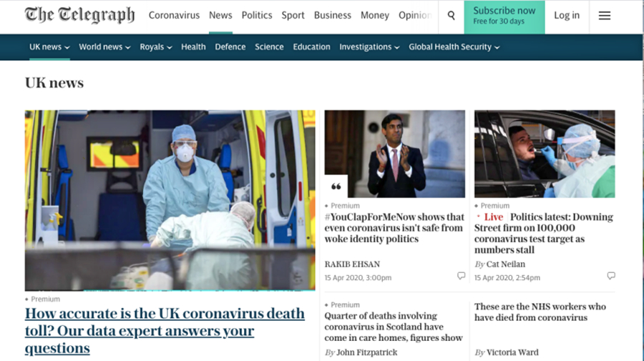Open the #YouClapForMeNow article headline

click(x=394, y=227)
